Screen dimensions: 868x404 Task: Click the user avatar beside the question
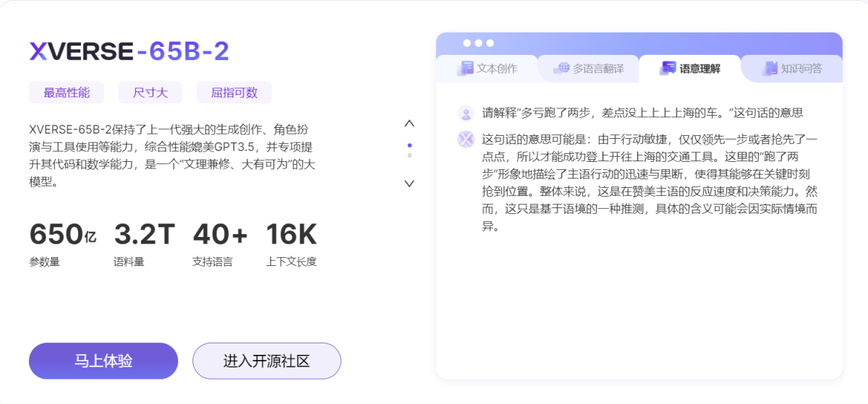click(x=466, y=113)
